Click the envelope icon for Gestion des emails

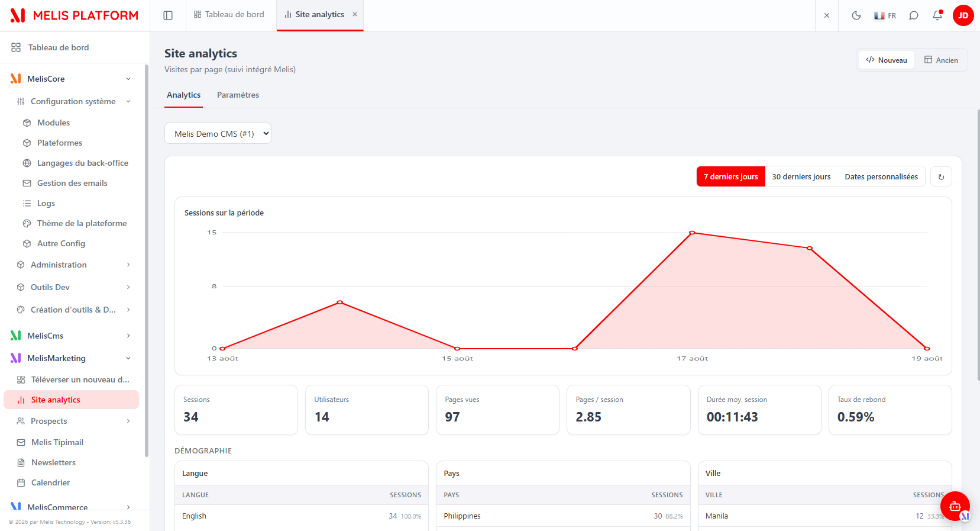[x=27, y=183]
